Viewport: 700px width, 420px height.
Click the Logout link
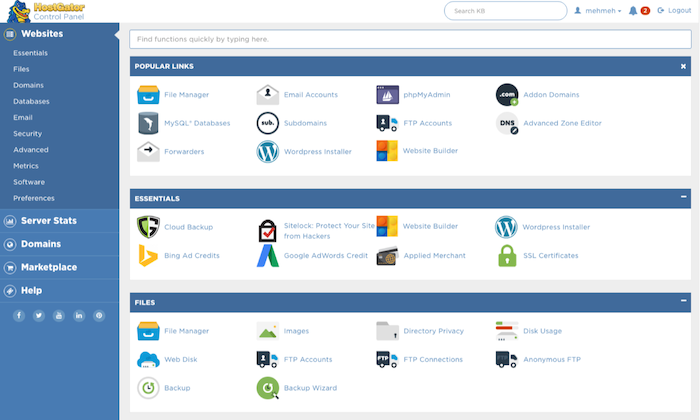(674, 10)
